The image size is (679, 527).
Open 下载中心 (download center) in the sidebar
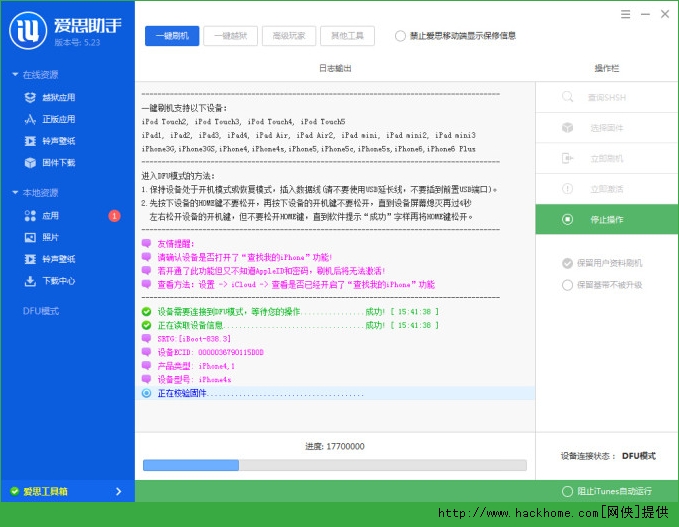tap(58, 281)
